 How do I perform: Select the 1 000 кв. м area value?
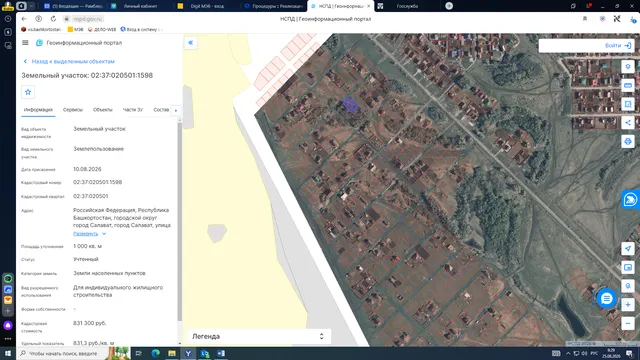pos(87,246)
